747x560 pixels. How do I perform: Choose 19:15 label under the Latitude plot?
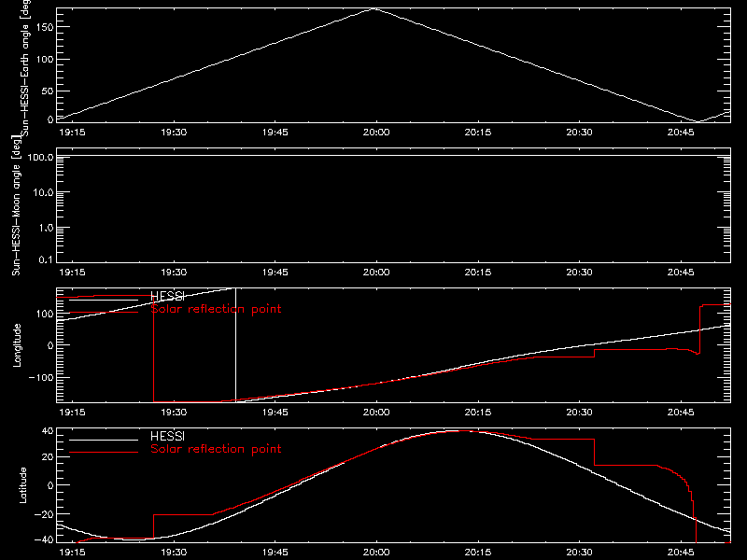coord(73,553)
